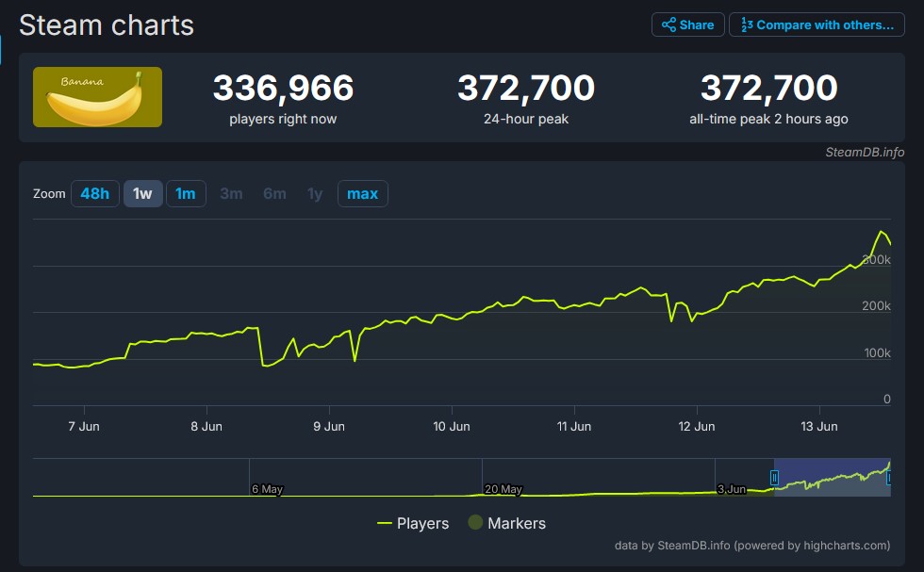The height and width of the screenshot is (572, 924).
Task: Click the shaded navigator selection area
Action: pyautogui.click(x=830, y=477)
